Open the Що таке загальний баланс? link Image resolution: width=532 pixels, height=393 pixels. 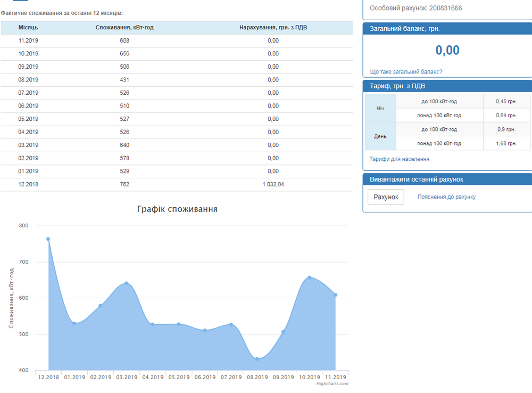(x=406, y=72)
